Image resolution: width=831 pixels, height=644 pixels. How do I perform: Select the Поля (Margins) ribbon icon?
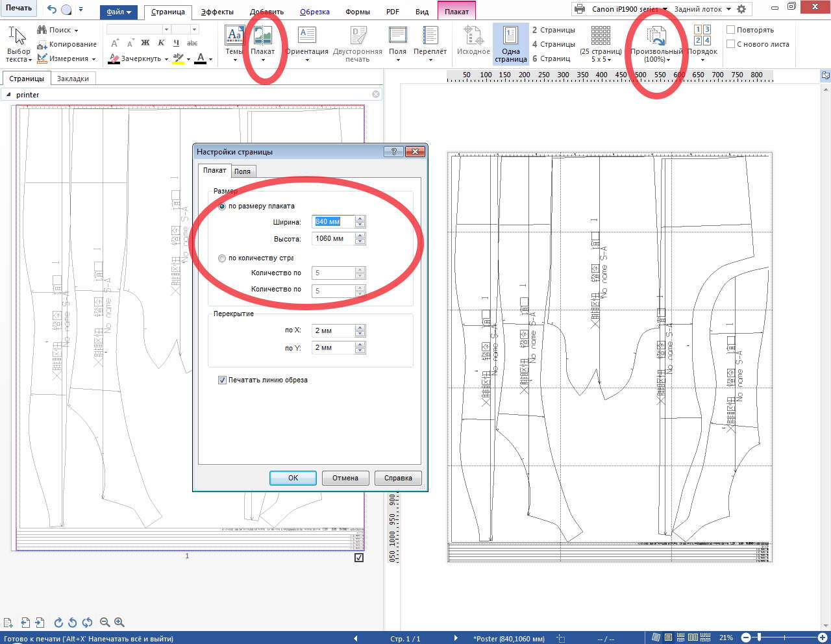pos(397,36)
